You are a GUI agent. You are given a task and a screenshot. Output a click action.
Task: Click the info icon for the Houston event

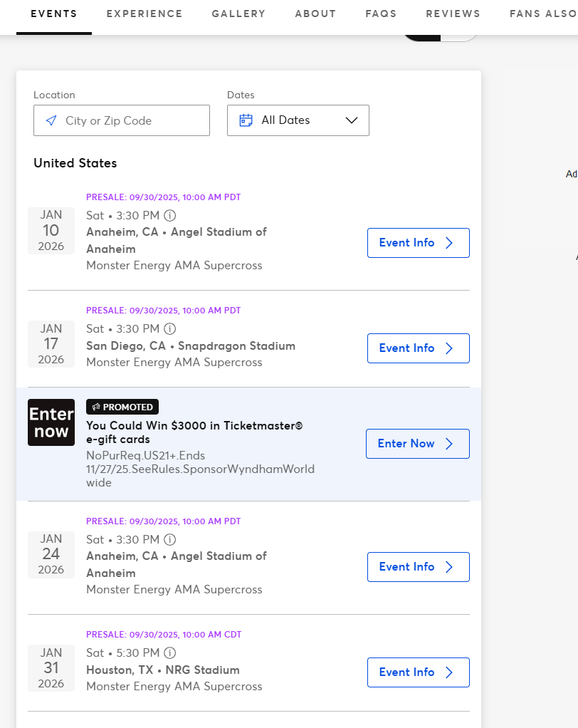click(x=169, y=652)
